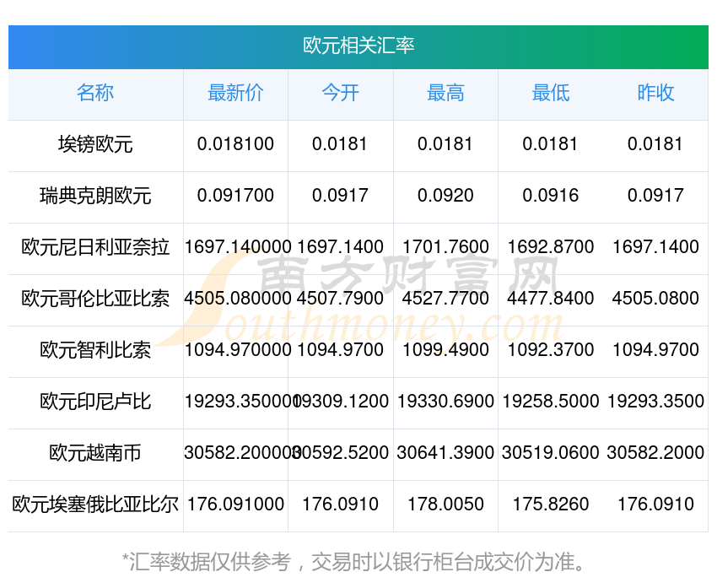Screen dimensions: 717x588
Task: Click the 欧元智利比索 row name
Action: pos(95,350)
